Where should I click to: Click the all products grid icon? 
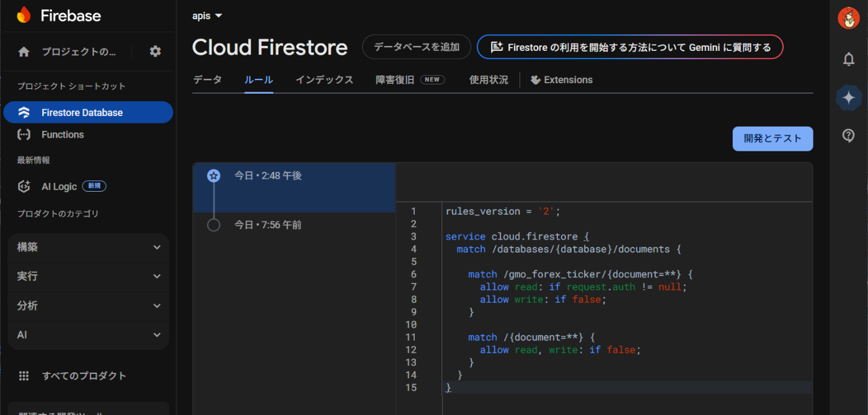click(x=24, y=375)
